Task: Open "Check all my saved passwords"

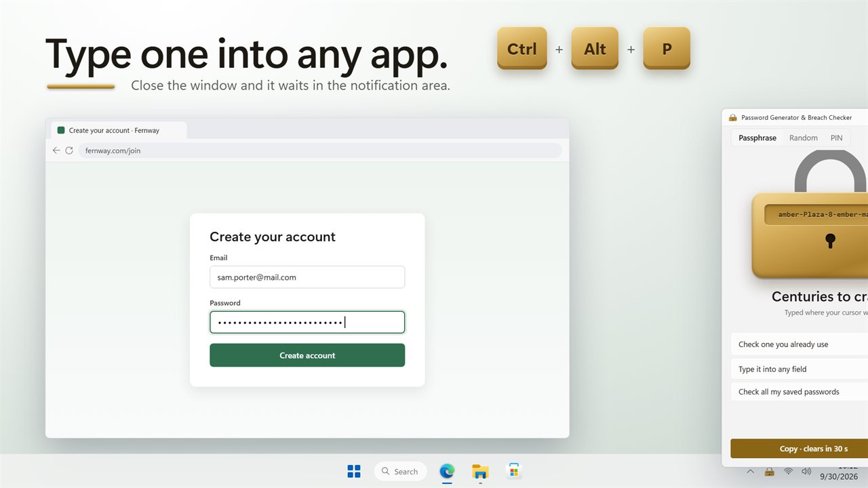Action: pyautogui.click(x=799, y=392)
